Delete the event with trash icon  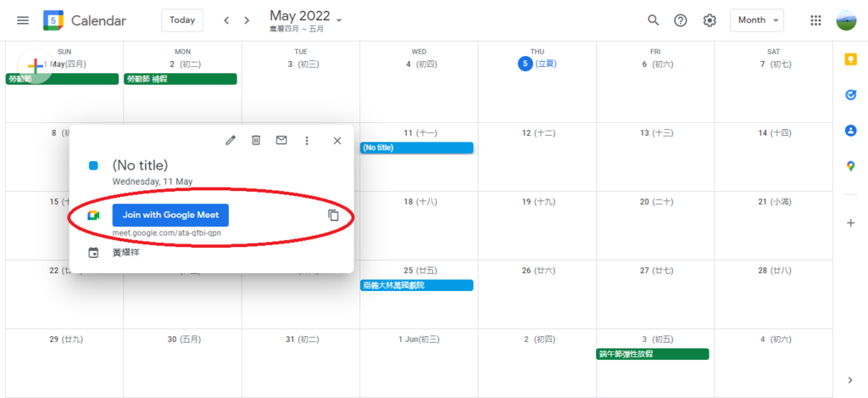pyautogui.click(x=256, y=141)
